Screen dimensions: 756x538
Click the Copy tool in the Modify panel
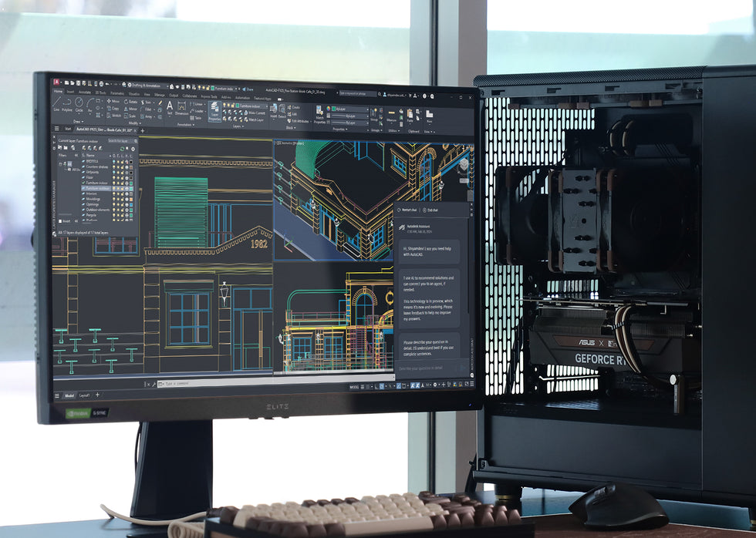111,108
